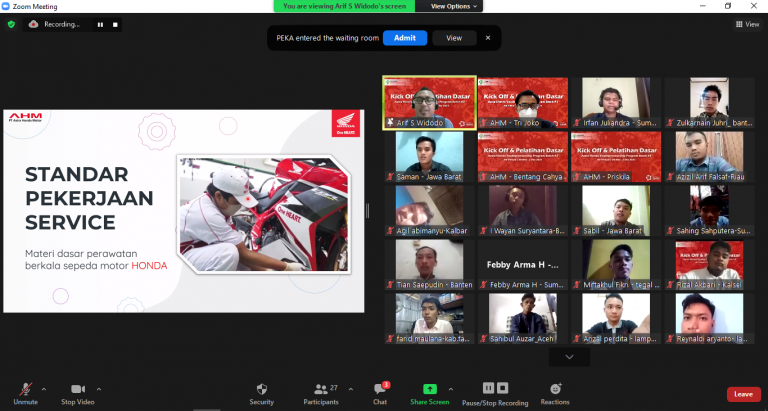
Task: Open the View layout menu
Action: coord(747,24)
